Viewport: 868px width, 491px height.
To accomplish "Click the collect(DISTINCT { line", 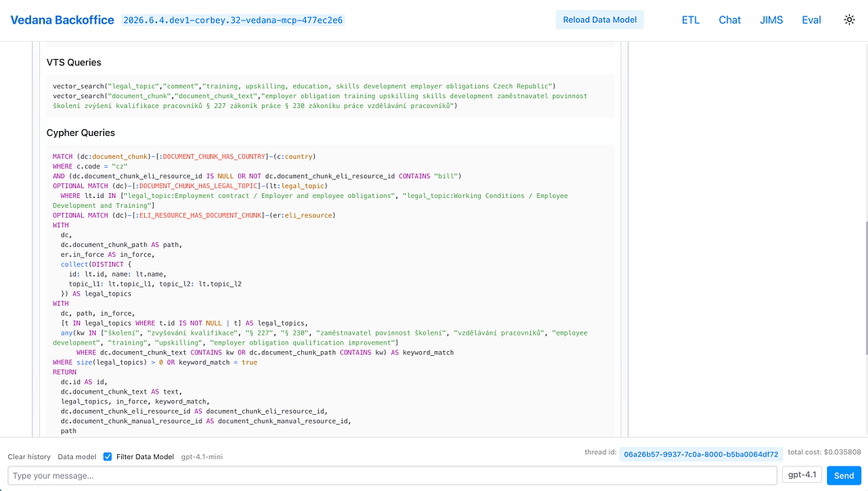I will [97, 264].
